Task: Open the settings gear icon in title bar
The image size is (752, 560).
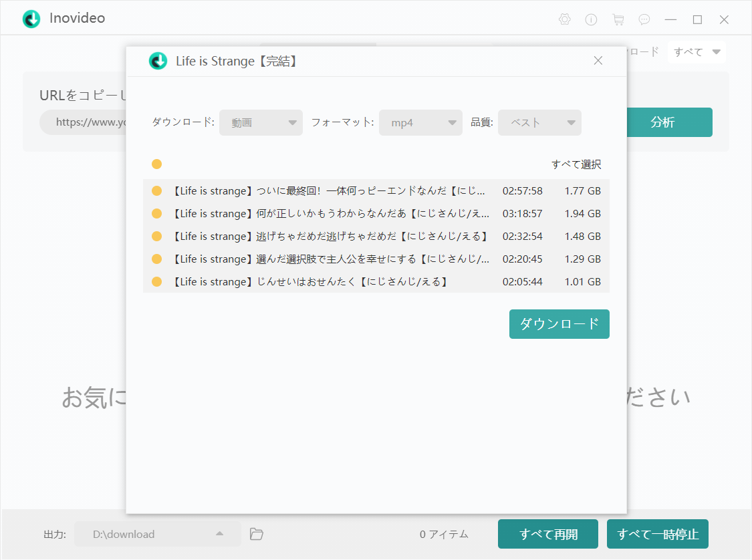Action: (564, 19)
